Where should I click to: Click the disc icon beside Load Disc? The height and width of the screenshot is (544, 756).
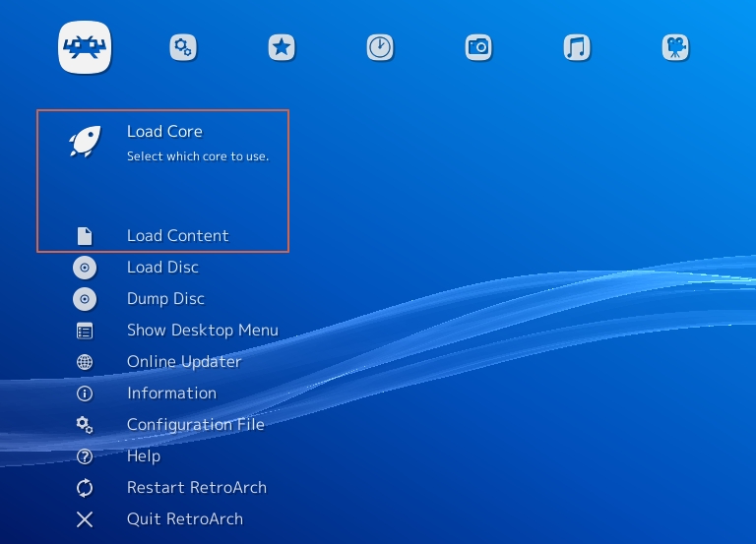point(85,268)
